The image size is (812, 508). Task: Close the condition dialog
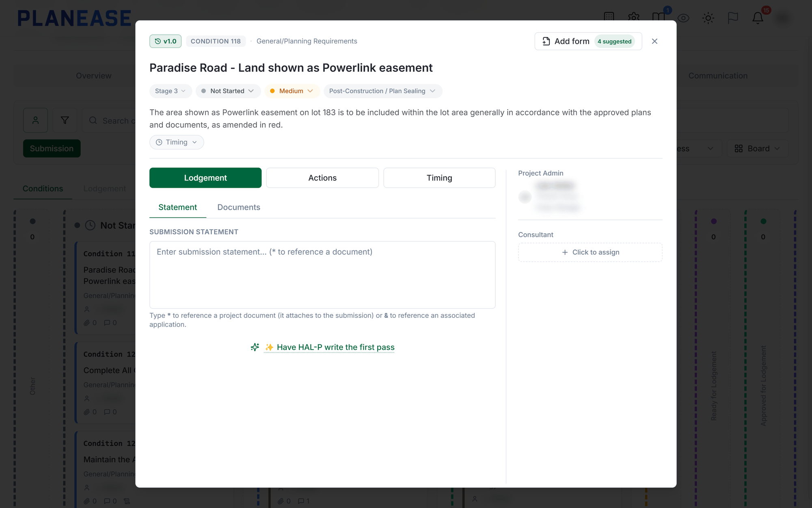[654, 41]
